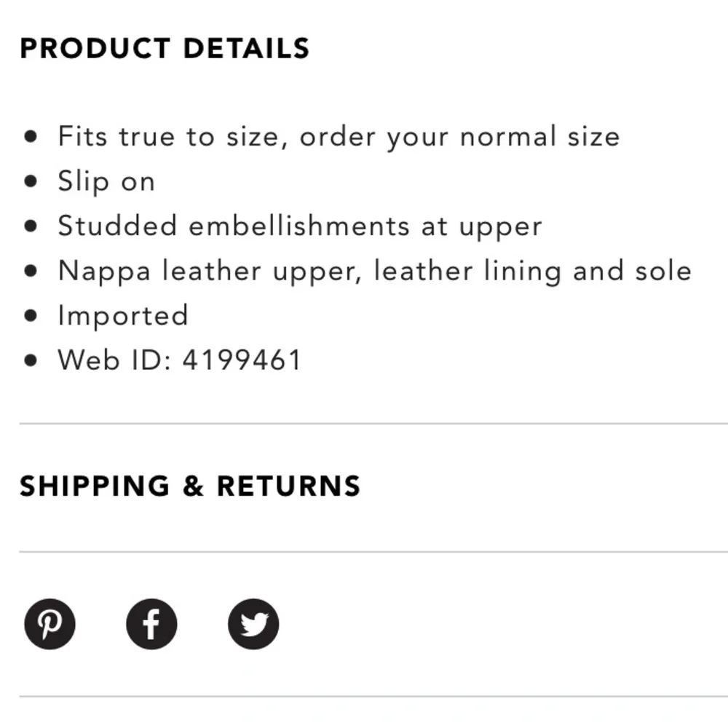Screen dimensions: 728x728
Task: Click the divider line below the social icons
Action: (x=373, y=697)
